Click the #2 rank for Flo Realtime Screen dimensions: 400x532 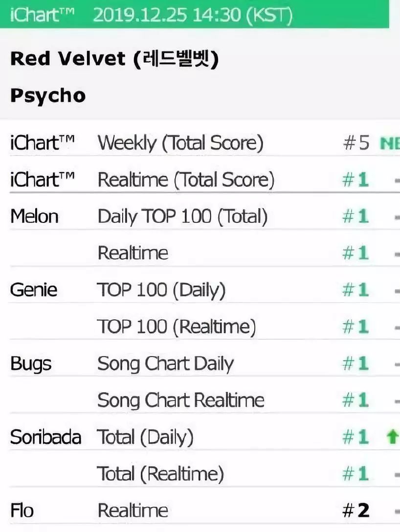pyautogui.click(x=356, y=510)
